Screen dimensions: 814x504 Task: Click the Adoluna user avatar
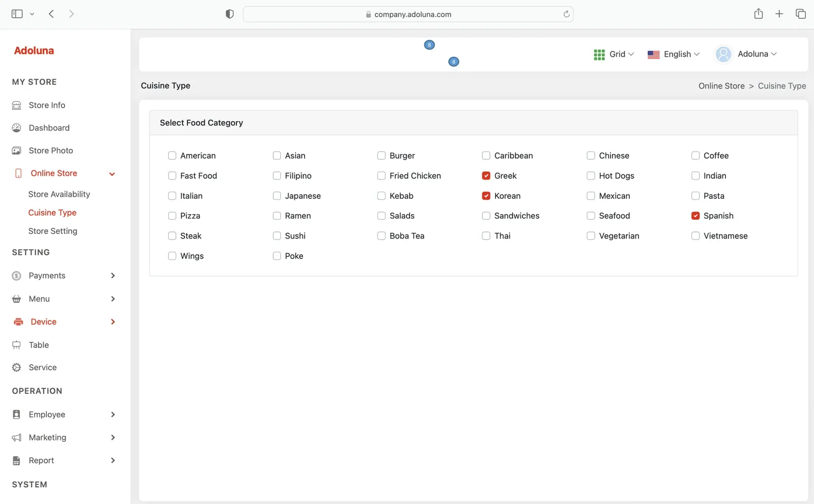(723, 54)
